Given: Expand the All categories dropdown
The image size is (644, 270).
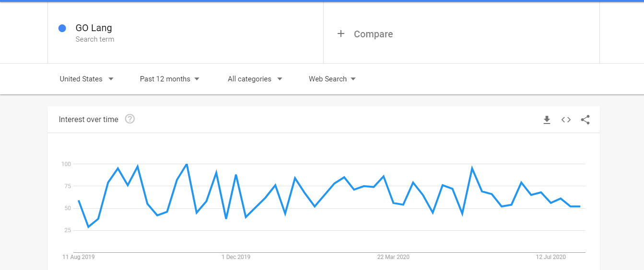Looking at the screenshot, I should tap(255, 79).
